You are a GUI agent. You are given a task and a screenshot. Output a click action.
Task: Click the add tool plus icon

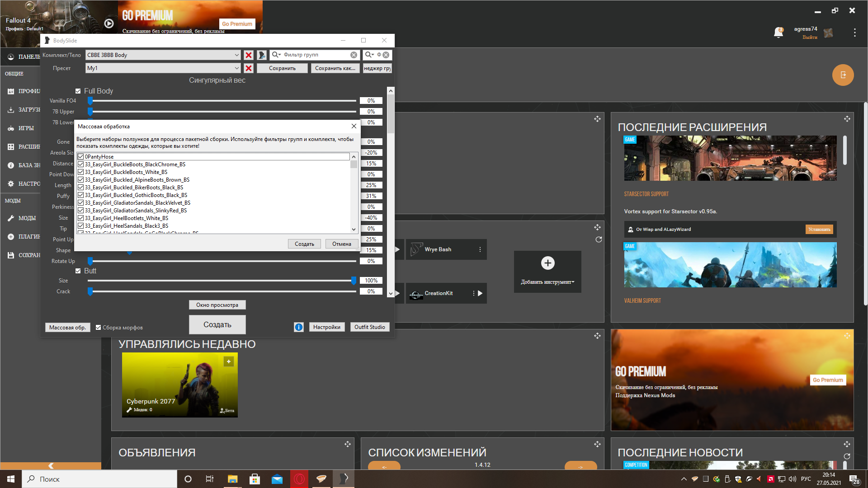[547, 263]
